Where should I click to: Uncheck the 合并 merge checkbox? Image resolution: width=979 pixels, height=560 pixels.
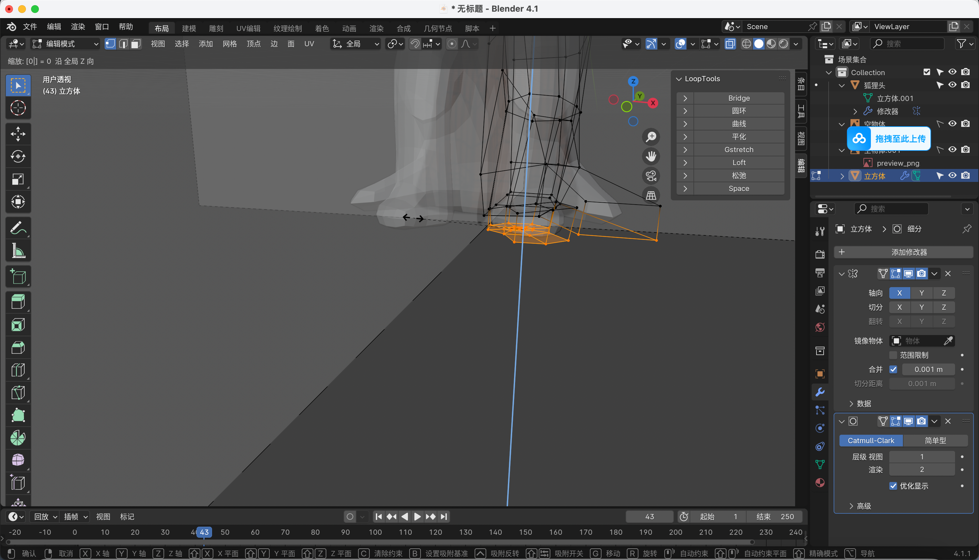893,369
